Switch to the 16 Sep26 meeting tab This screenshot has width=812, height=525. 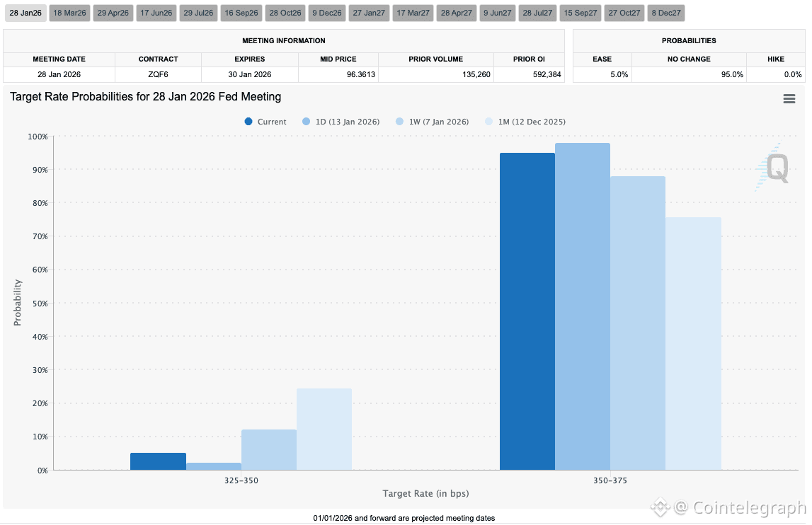tap(241, 13)
